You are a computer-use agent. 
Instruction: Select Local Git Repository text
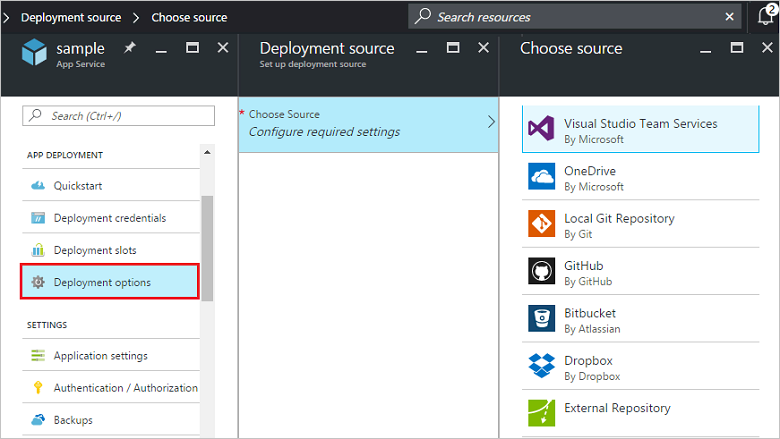click(619, 218)
